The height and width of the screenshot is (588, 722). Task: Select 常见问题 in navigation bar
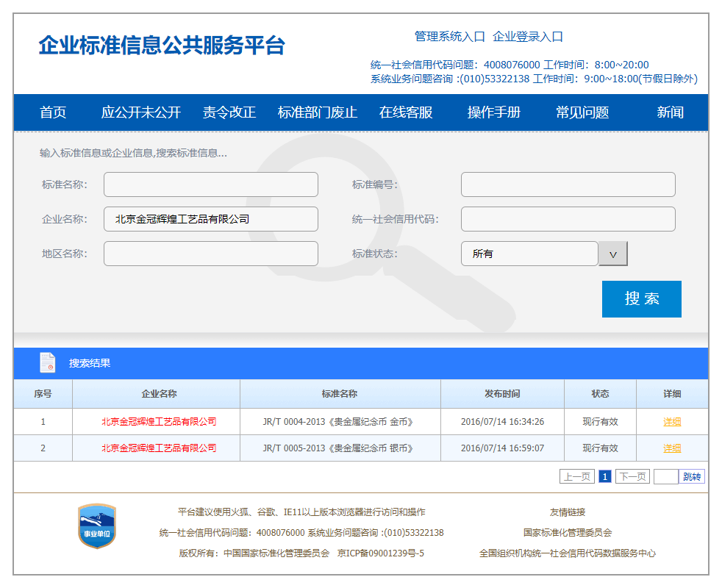pos(582,112)
